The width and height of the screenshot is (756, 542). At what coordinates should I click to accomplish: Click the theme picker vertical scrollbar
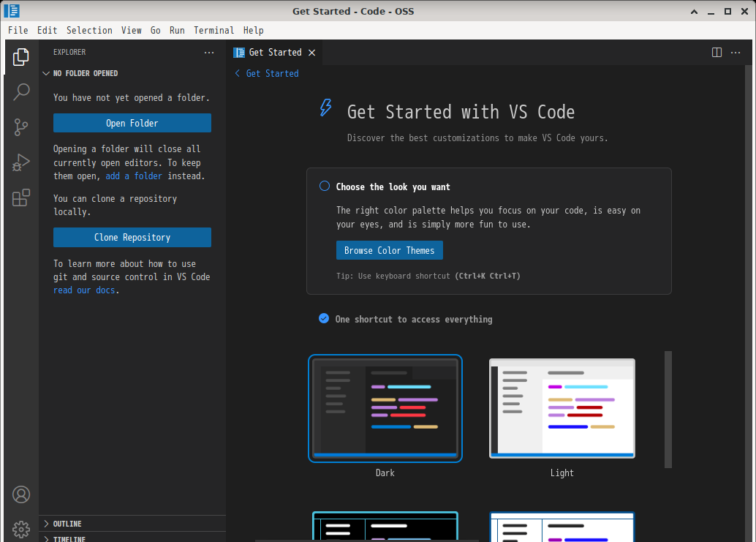point(668,410)
